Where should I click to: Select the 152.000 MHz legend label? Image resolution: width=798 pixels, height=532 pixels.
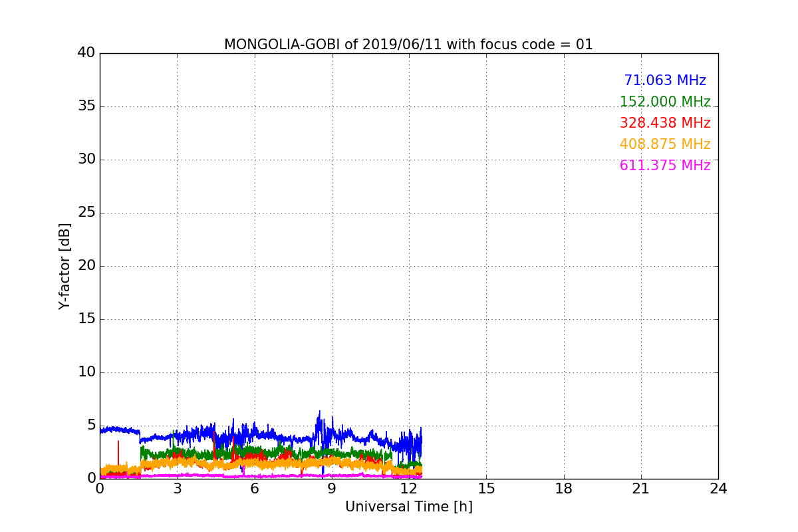click(665, 102)
